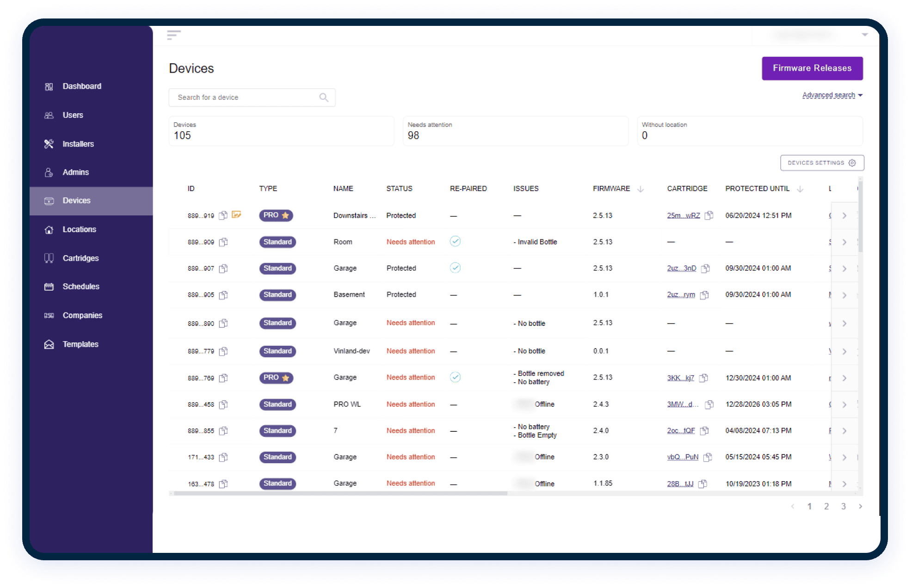Expand row for Room device
Image resolution: width=912 pixels, height=588 pixels.
[x=844, y=242]
